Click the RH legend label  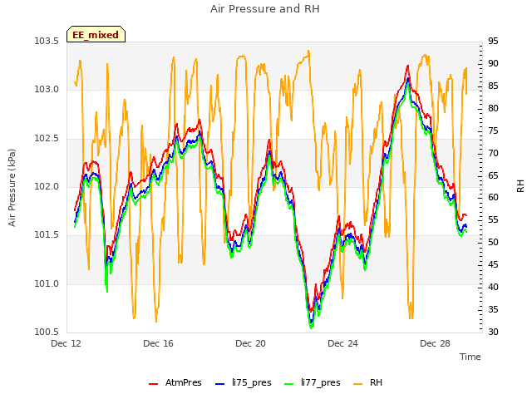point(376,382)
